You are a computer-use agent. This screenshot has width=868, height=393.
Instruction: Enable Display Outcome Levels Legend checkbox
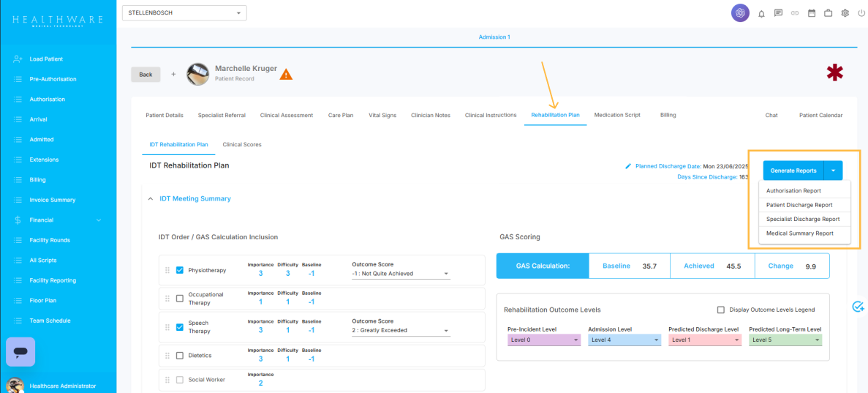coord(721,310)
